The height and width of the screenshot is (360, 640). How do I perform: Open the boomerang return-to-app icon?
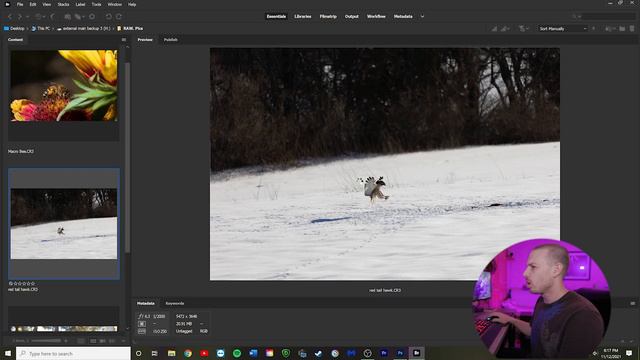(53, 17)
